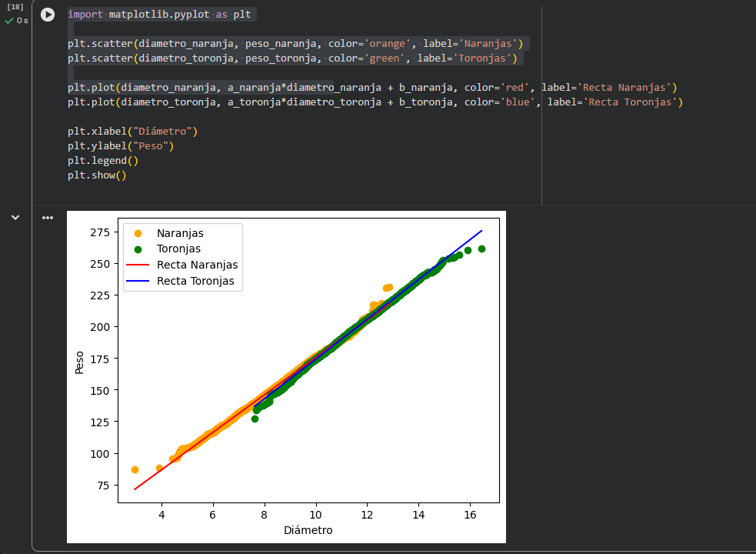Click the blue Recta Toronjas legend line
The height and width of the screenshot is (554, 756).
[138, 282]
